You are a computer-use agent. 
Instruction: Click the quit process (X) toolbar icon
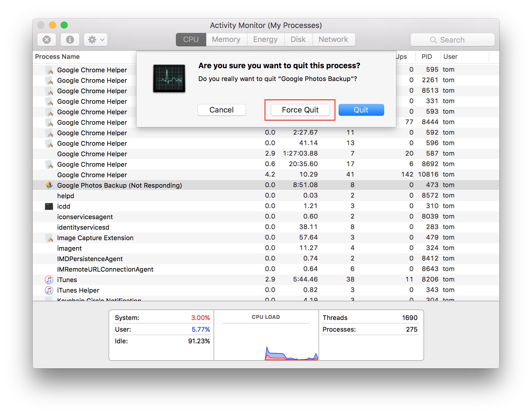tap(46, 40)
